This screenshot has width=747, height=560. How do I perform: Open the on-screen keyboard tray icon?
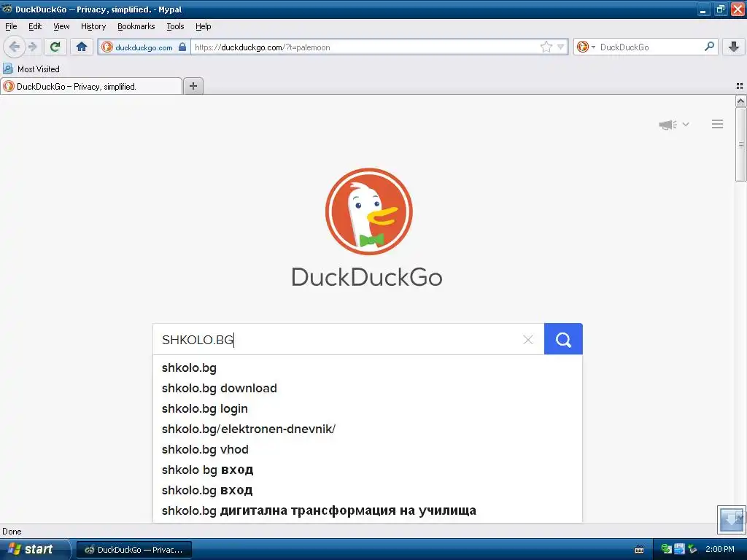click(x=639, y=550)
